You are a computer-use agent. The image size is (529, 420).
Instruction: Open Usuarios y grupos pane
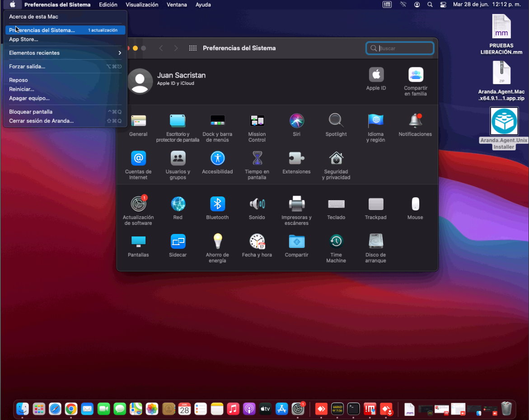[x=178, y=158]
